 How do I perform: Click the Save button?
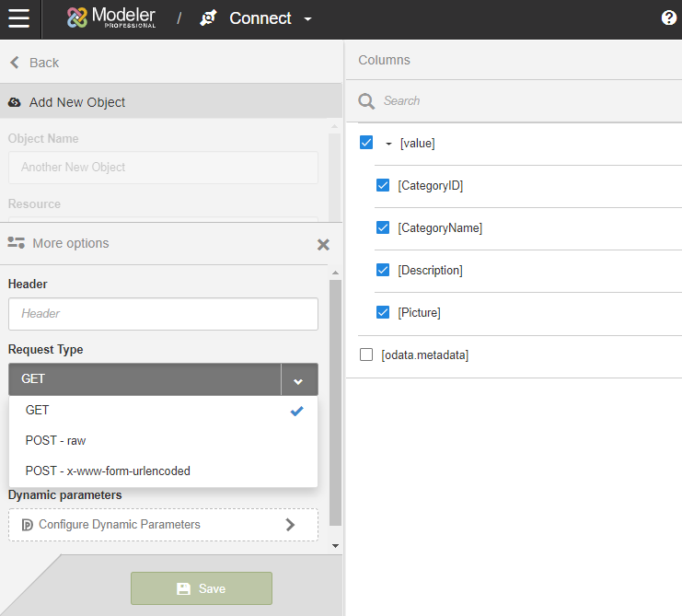pyautogui.click(x=202, y=588)
